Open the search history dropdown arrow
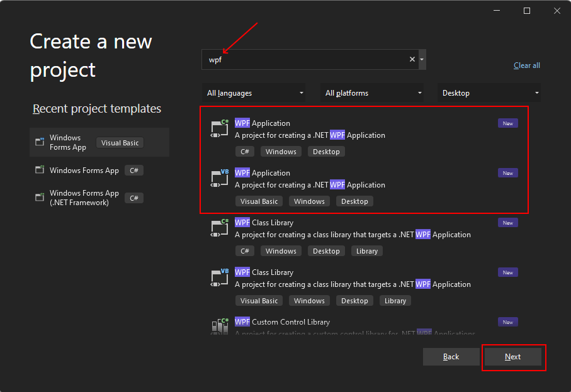Viewport: 571px width, 392px height. [422, 59]
